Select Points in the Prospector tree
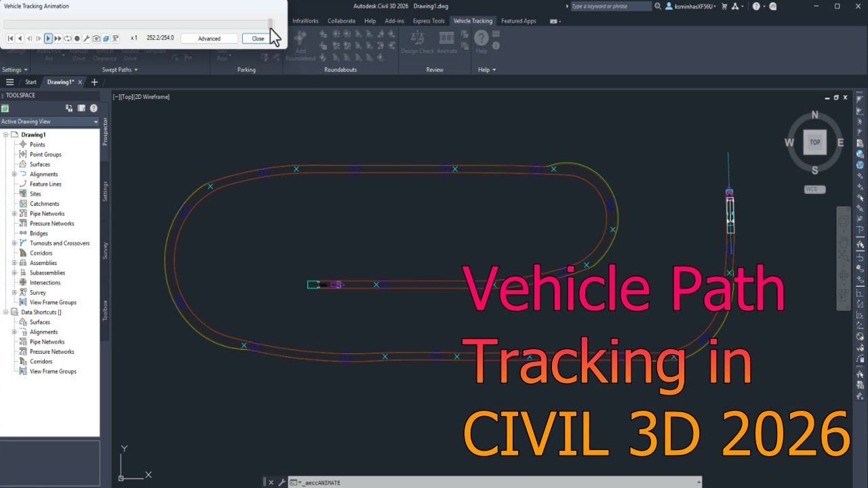 (x=37, y=144)
